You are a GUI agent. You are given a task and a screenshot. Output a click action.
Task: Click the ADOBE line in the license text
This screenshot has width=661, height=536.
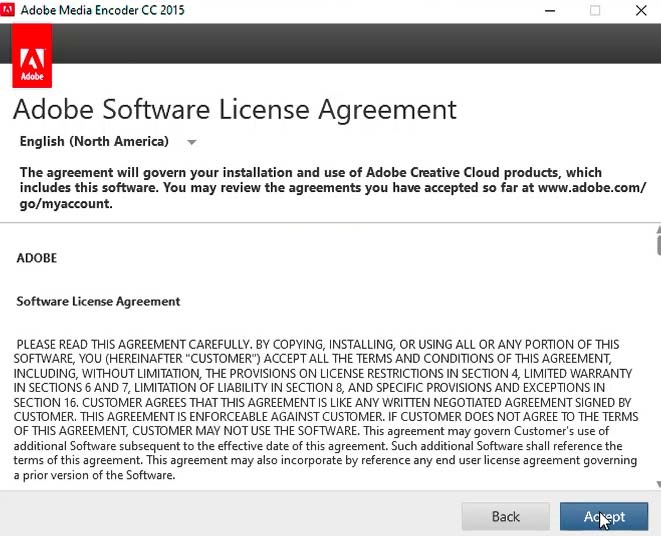(37, 258)
